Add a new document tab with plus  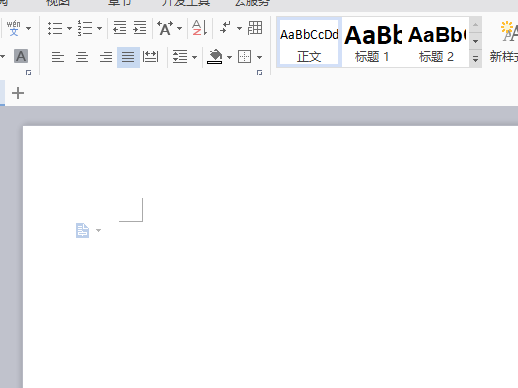click(18, 93)
